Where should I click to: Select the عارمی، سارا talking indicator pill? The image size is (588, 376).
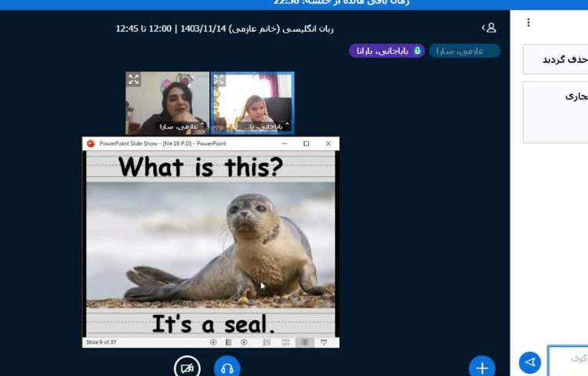coord(464,51)
